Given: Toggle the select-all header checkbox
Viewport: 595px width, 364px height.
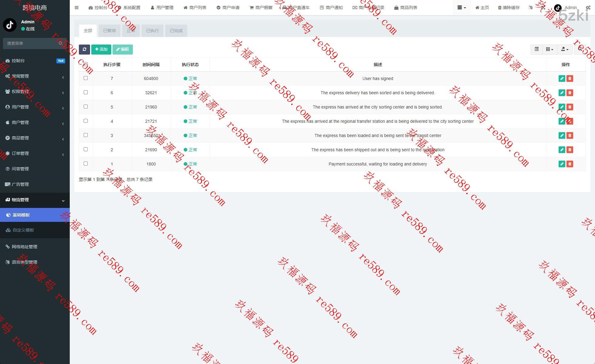Looking at the screenshot, I should pos(86,64).
